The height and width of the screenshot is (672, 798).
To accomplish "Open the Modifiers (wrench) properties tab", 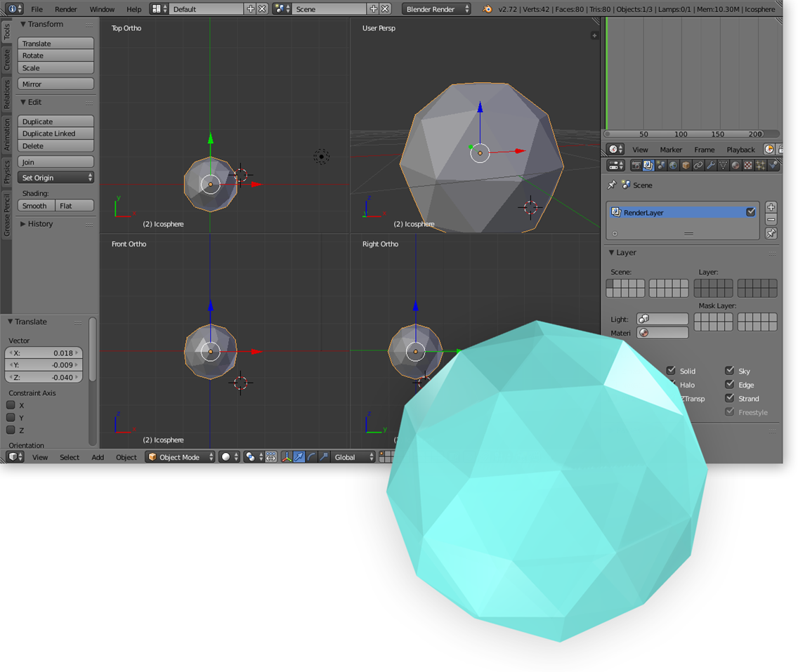I will 712,165.
